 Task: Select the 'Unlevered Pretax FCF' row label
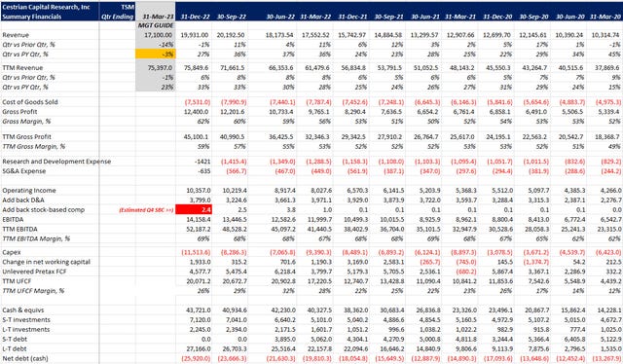35,272
